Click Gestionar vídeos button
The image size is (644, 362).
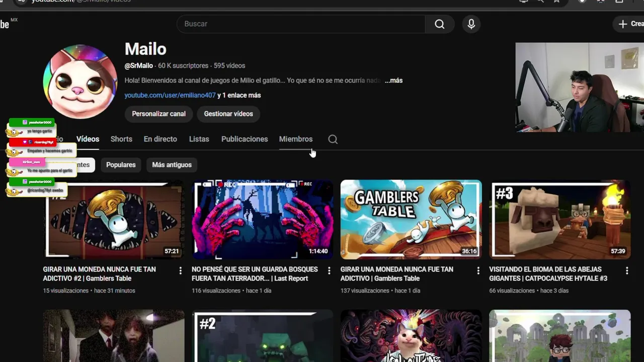pyautogui.click(x=228, y=114)
